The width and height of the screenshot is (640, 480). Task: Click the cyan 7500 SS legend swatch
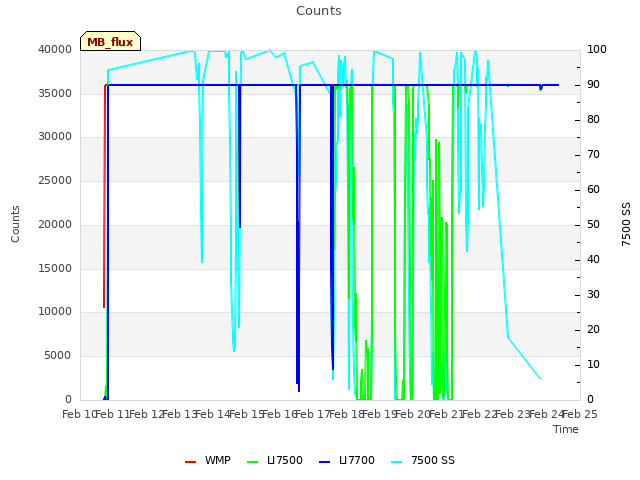(397, 462)
